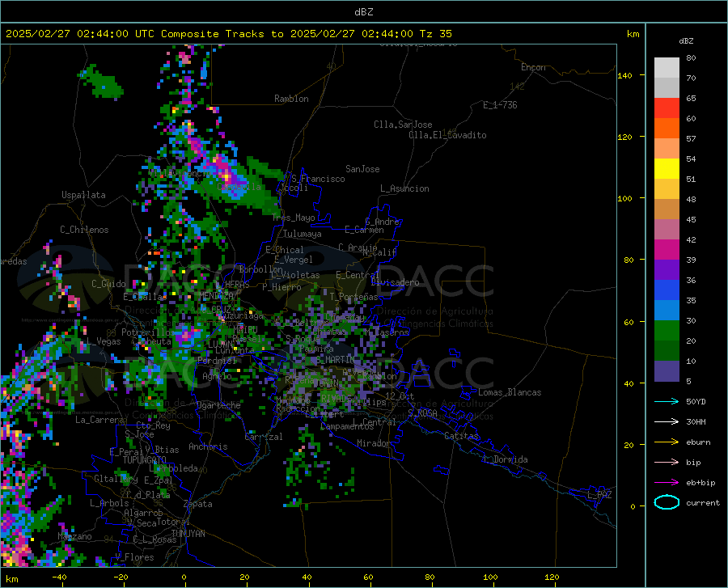Click the 'Catitas' map label
The image size is (728, 588).
pyautogui.click(x=461, y=436)
